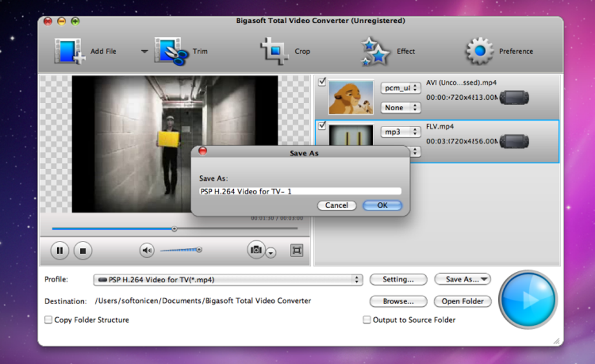Image resolution: width=595 pixels, height=364 pixels.
Task: Uncheck the FLV.mp4 file checkbox
Action: [322, 125]
